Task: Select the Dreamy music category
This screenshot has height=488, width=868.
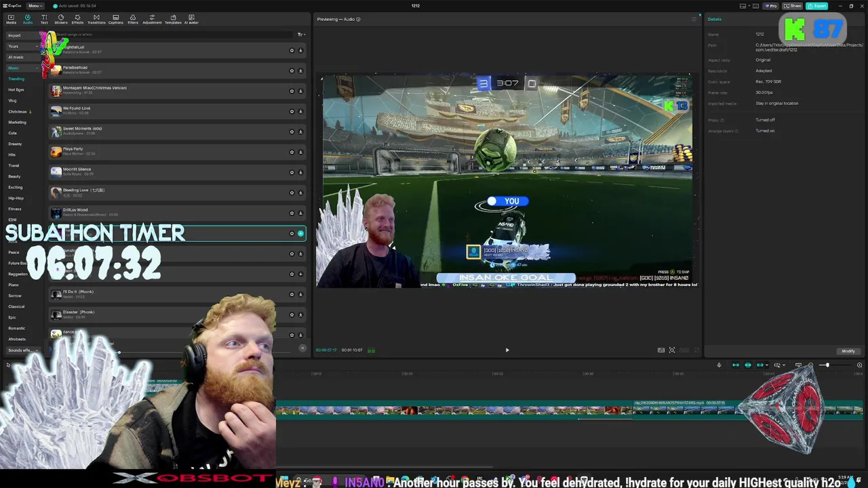Action: (x=15, y=144)
